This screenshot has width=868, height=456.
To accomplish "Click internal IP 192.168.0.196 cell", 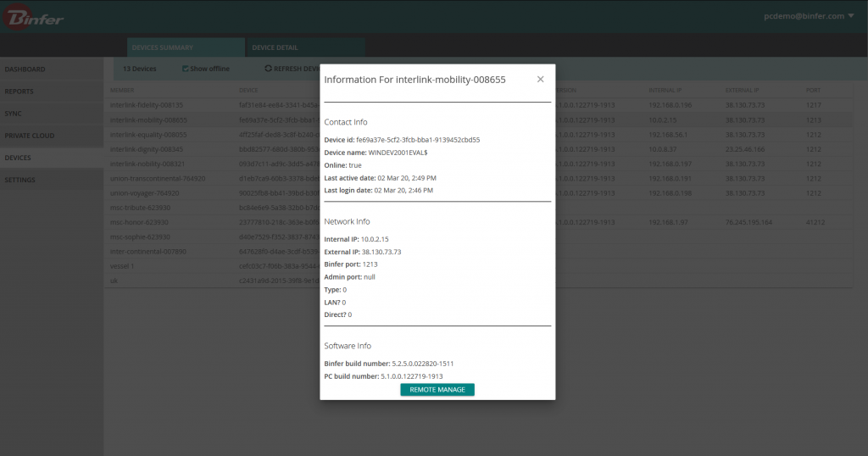I will [670, 105].
